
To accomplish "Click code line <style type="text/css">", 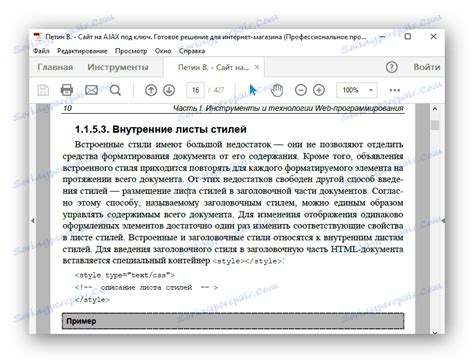I will (x=125, y=275).
